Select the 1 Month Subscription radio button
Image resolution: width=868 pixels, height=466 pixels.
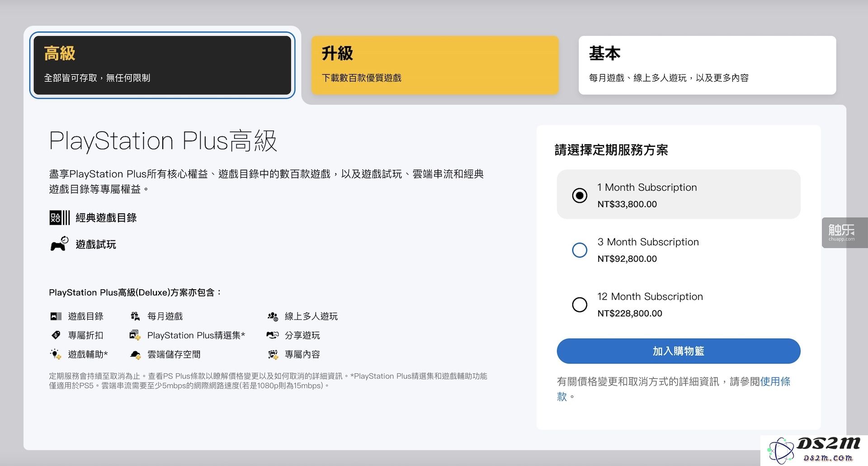pyautogui.click(x=580, y=195)
